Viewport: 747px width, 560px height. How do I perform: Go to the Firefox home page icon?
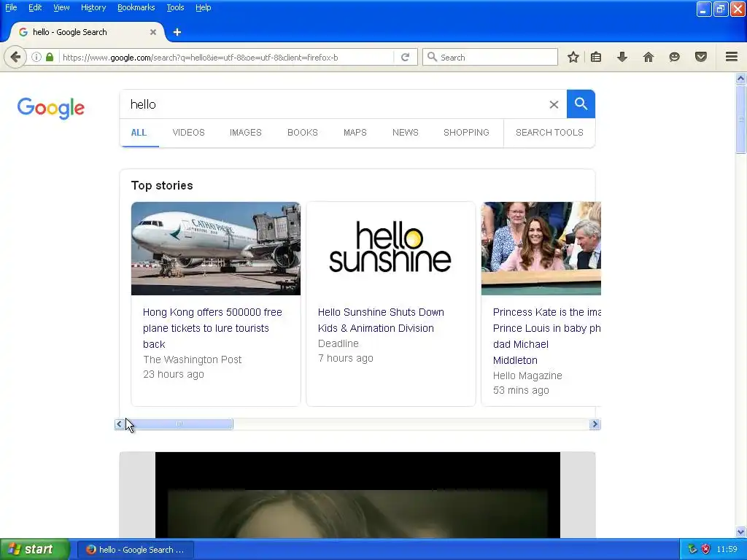[x=649, y=57]
